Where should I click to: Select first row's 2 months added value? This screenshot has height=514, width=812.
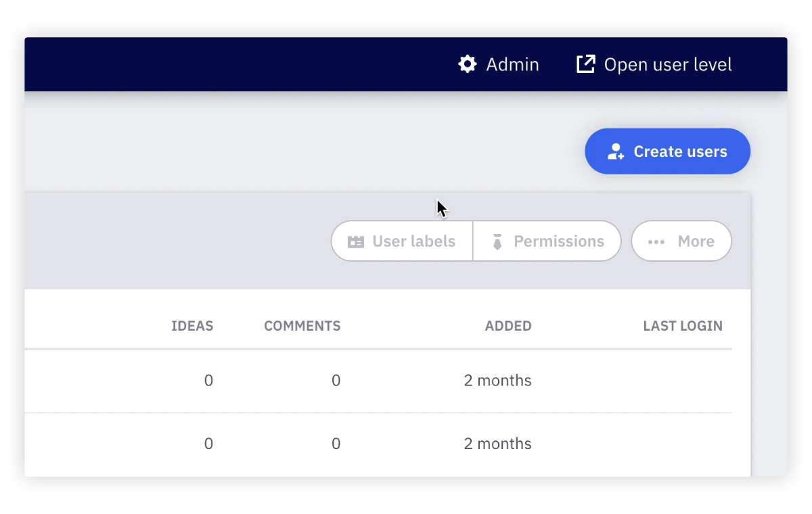pyautogui.click(x=498, y=381)
